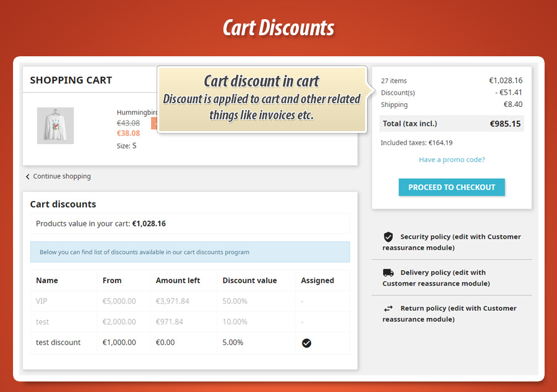Click the Amount left column header
Image resolution: width=557 pixels, height=392 pixels.
[178, 280]
